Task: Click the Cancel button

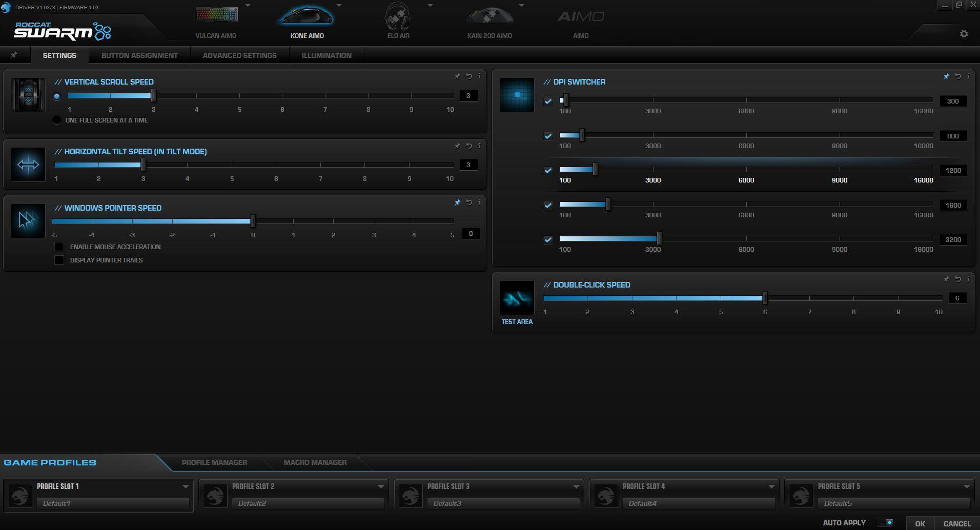Action: point(956,523)
